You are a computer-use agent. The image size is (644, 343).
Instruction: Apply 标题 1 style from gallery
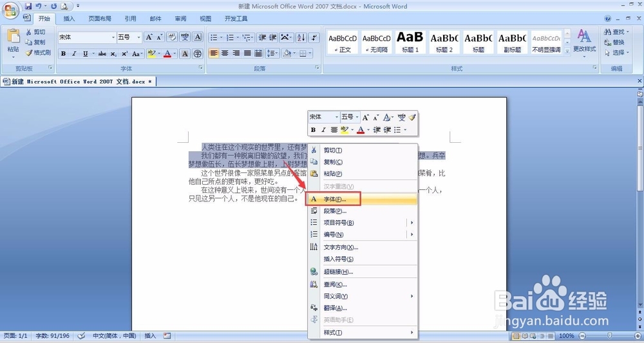coord(410,42)
